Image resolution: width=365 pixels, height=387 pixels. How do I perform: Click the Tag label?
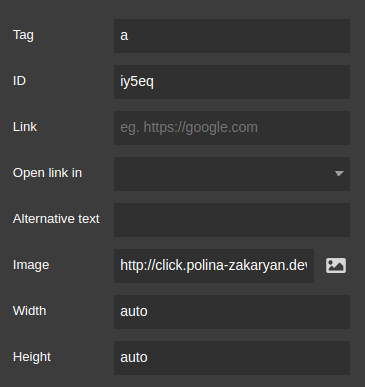[x=23, y=35]
